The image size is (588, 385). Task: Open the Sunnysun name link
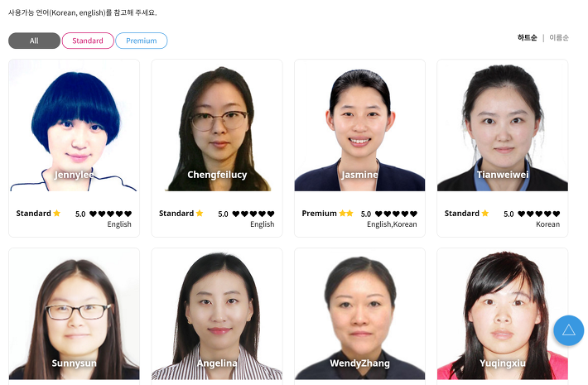point(75,363)
